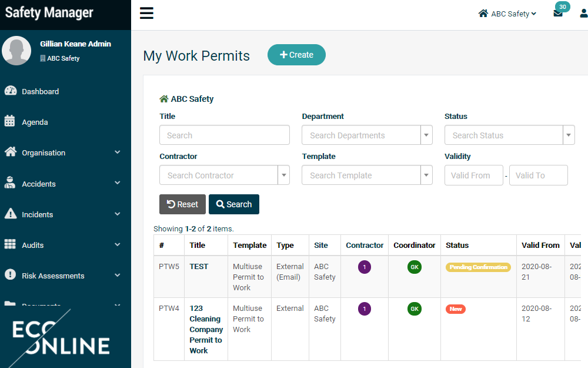Open the user profile icon
588x368 pixels.
pyautogui.click(x=584, y=14)
